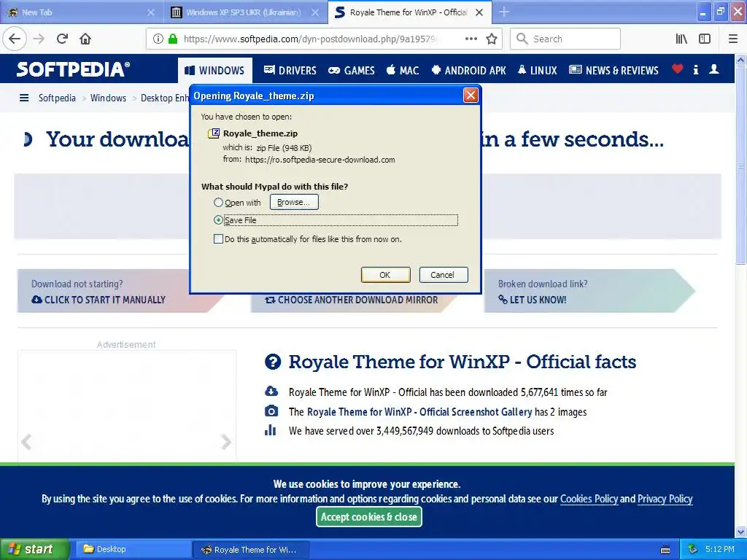
Task: Open the Games section in Softpedia nav
Action: [352, 71]
